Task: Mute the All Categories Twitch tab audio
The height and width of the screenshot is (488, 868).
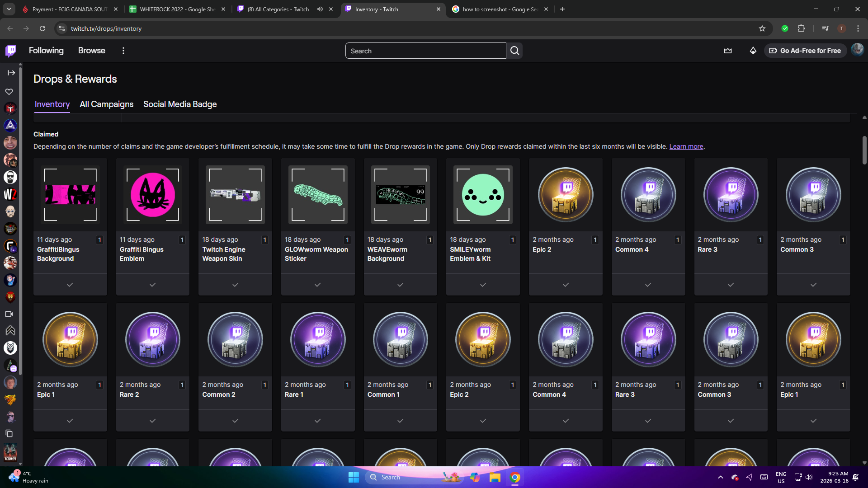Action: (x=320, y=9)
